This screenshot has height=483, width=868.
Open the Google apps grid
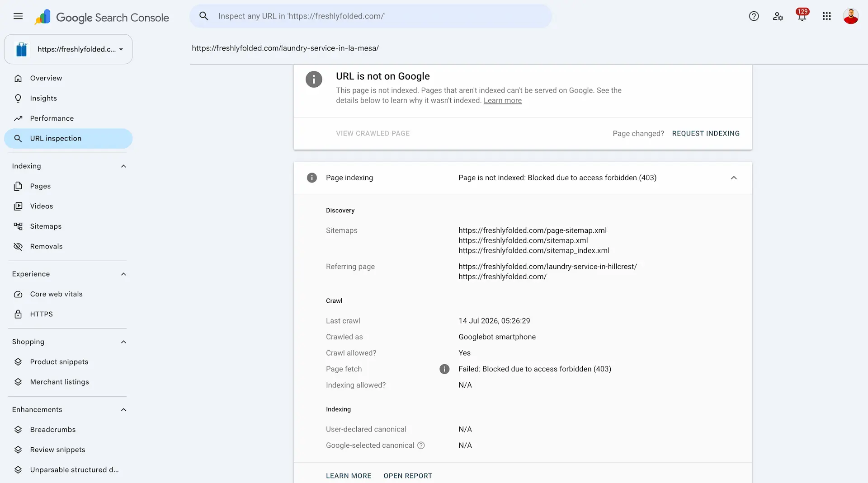tap(827, 16)
